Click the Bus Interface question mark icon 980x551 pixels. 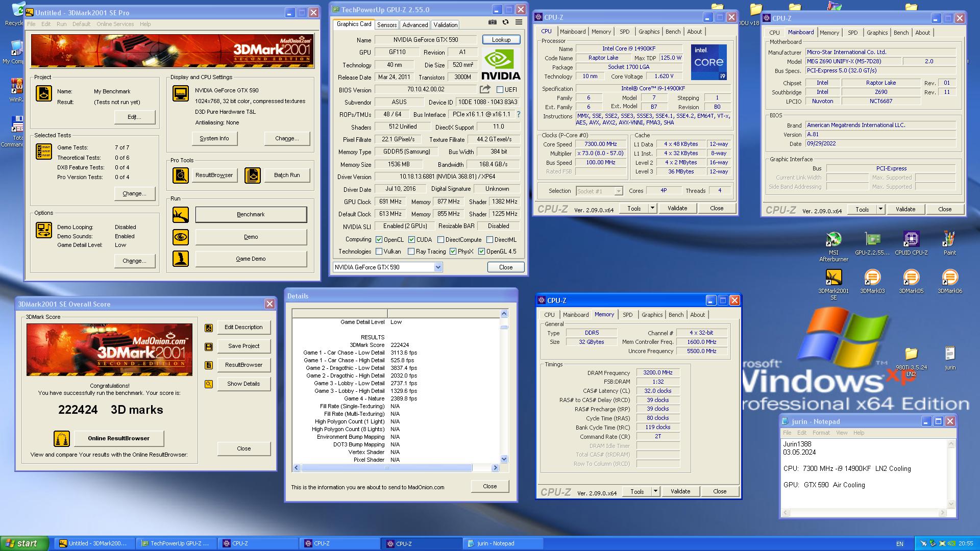tap(519, 114)
